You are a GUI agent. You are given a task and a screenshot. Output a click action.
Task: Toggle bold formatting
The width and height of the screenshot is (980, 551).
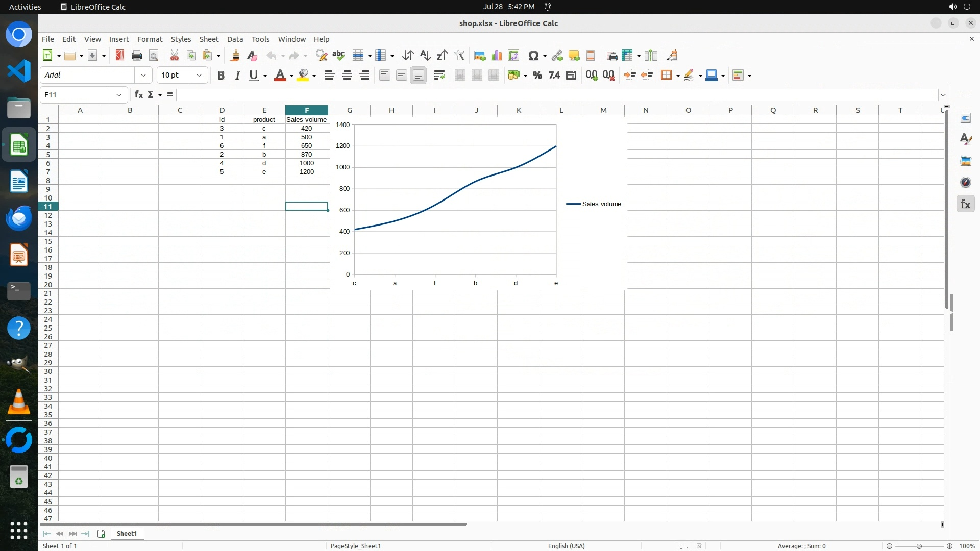coord(221,76)
